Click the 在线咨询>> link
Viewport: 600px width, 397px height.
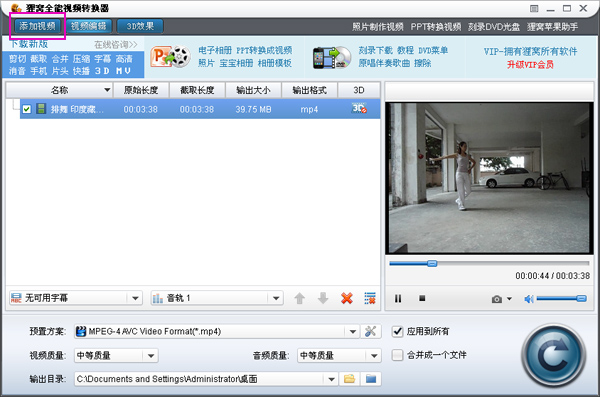pos(116,45)
